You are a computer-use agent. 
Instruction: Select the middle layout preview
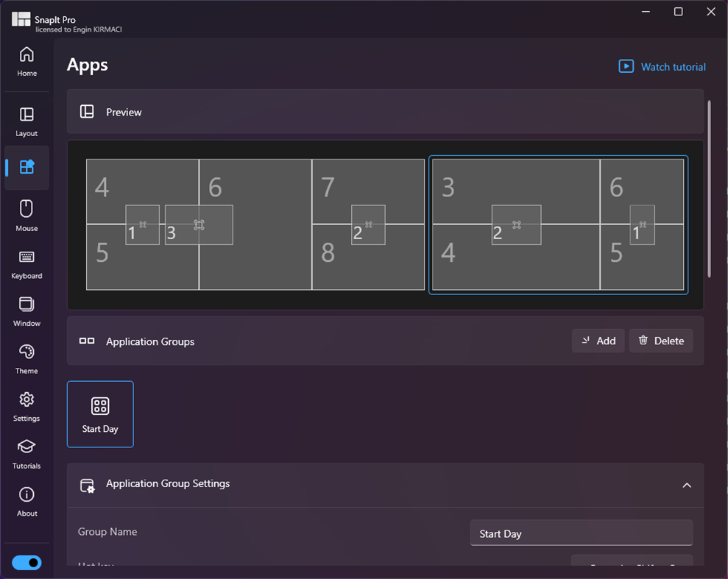coord(368,224)
